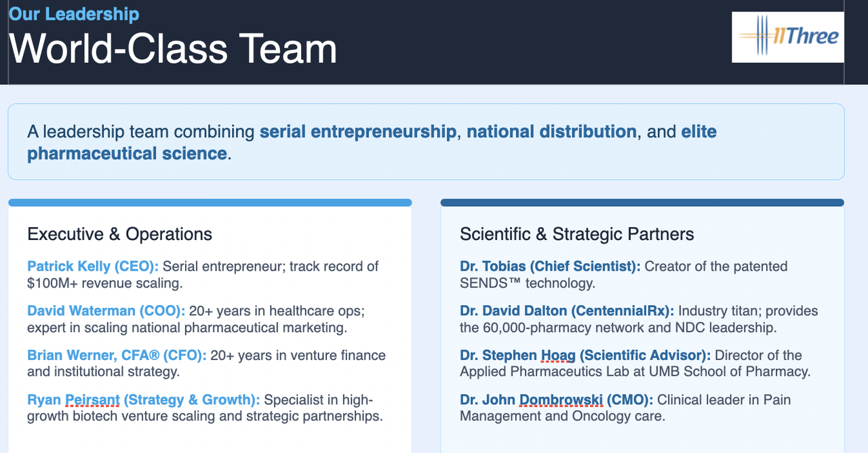Click bold serial entrepreneurship phrase
This screenshot has width=868, height=453.
coord(358,132)
